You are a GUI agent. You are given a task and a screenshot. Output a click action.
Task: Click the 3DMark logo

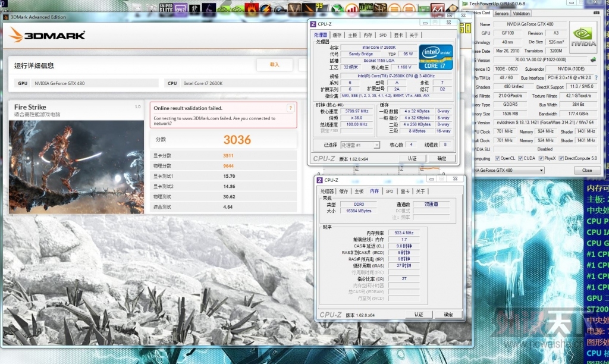coord(47,35)
